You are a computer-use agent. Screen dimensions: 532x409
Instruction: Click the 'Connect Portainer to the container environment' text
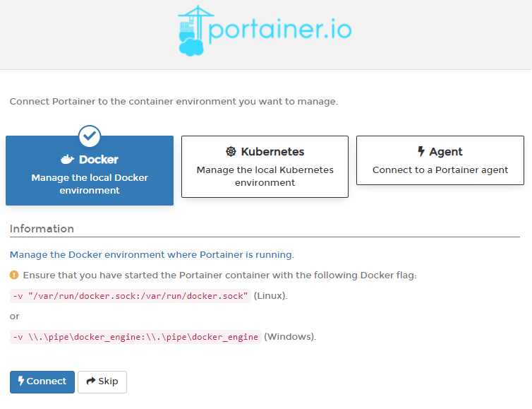coord(174,102)
